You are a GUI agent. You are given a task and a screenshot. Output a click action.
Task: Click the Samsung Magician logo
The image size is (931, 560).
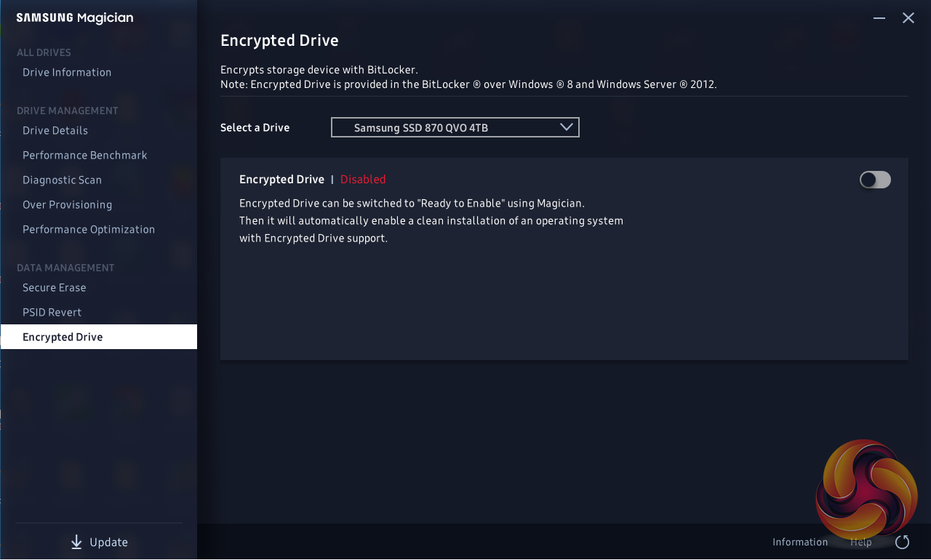click(x=75, y=18)
